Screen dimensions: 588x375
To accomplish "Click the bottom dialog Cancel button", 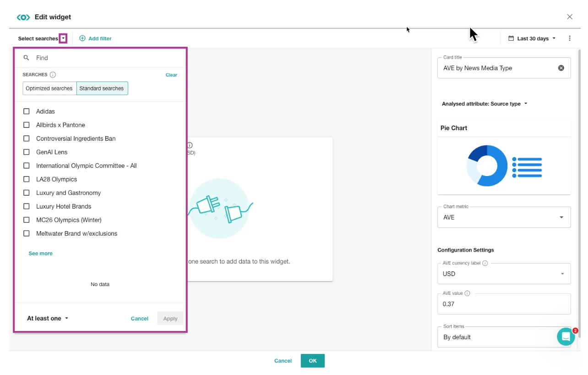I will point(283,361).
